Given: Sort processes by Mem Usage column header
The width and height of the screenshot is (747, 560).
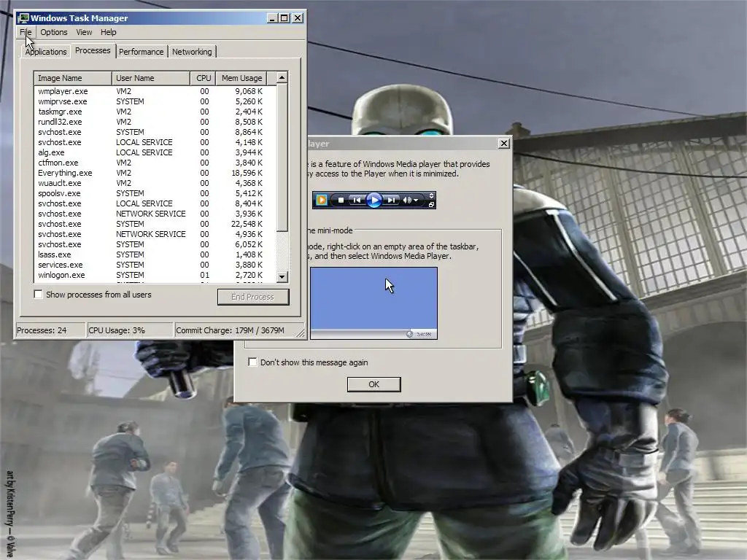Looking at the screenshot, I should (241, 78).
